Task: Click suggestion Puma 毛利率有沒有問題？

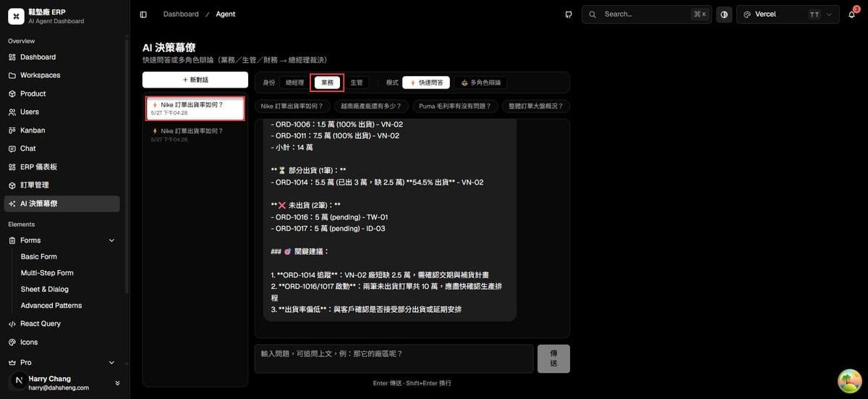Action: 455,106
